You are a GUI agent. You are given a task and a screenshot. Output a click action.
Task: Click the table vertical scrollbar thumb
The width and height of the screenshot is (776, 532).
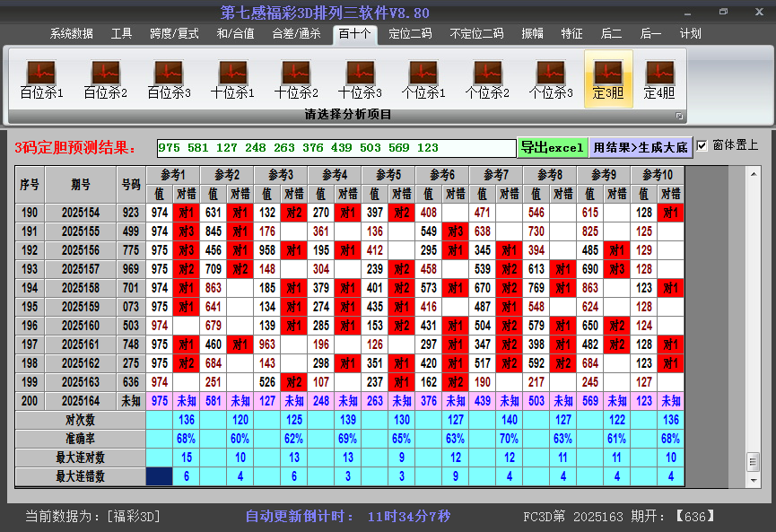(754, 462)
